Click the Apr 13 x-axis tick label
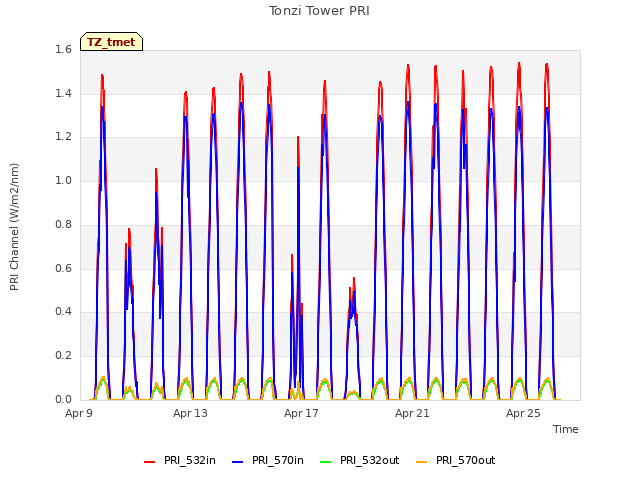The height and width of the screenshot is (480, 640). point(190,413)
